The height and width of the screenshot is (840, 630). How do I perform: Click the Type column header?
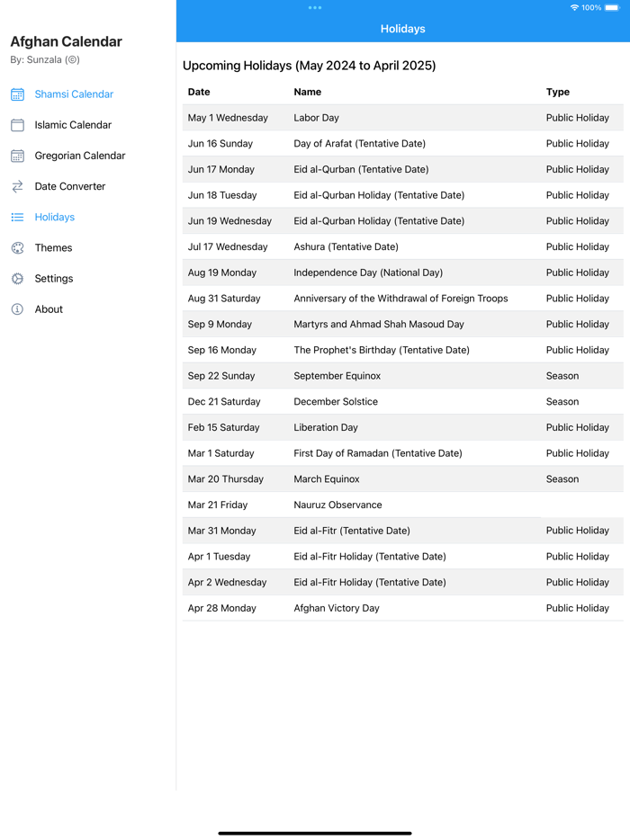558,92
